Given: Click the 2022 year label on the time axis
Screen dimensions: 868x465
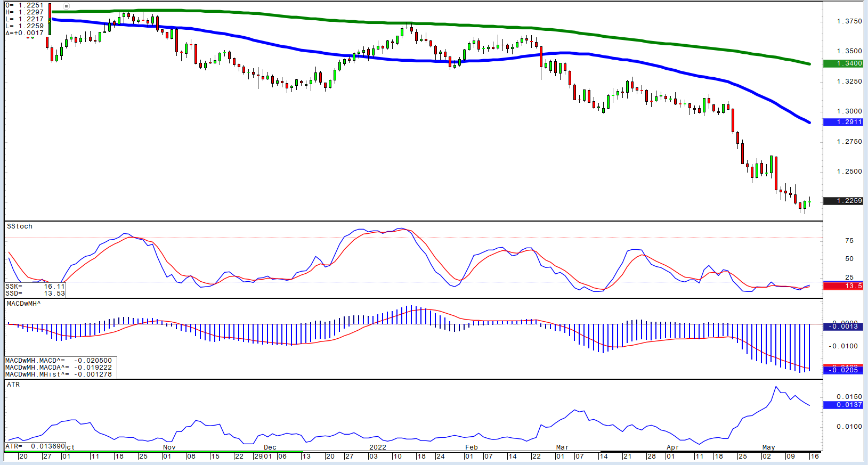Looking at the screenshot, I should (378, 447).
